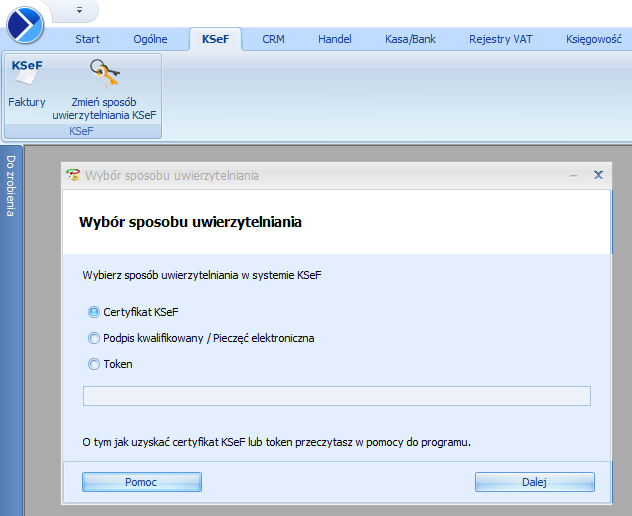632x516 pixels.
Task: Select the KSeF ribbon tab
Action: click(215, 39)
